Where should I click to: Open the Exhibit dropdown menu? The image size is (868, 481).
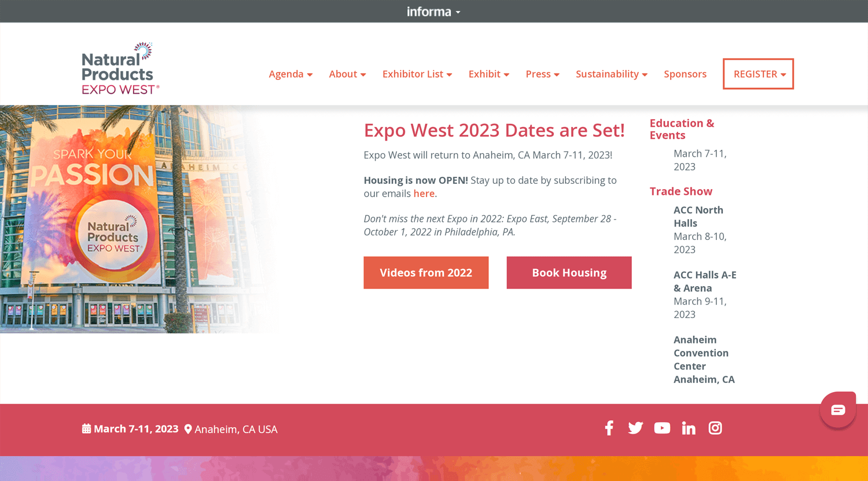tap(489, 74)
